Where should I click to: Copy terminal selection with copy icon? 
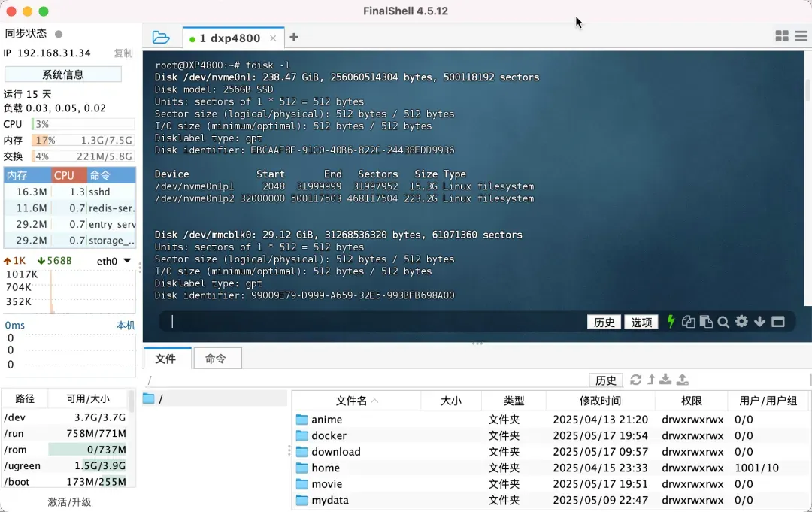(688, 322)
